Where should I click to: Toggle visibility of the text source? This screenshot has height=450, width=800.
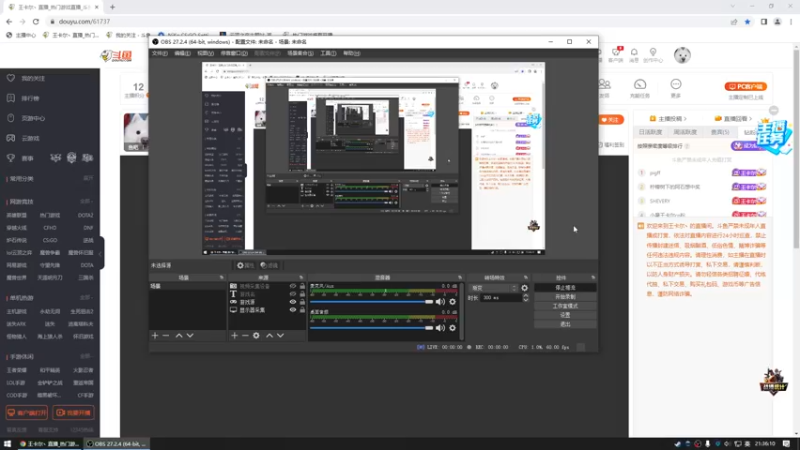(x=293, y=294)
